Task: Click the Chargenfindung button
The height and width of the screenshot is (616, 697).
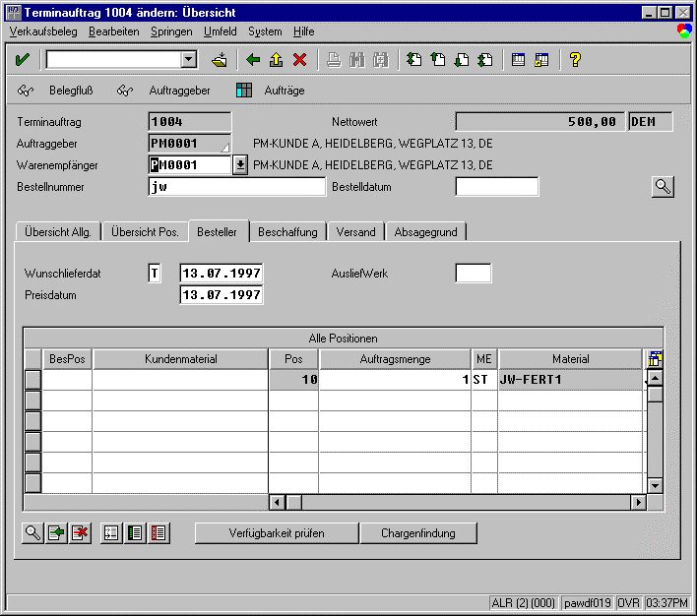Action: [418, 533]
